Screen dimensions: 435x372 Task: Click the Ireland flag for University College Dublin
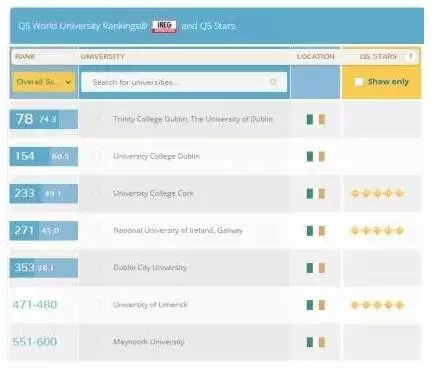tap(315, 156)
